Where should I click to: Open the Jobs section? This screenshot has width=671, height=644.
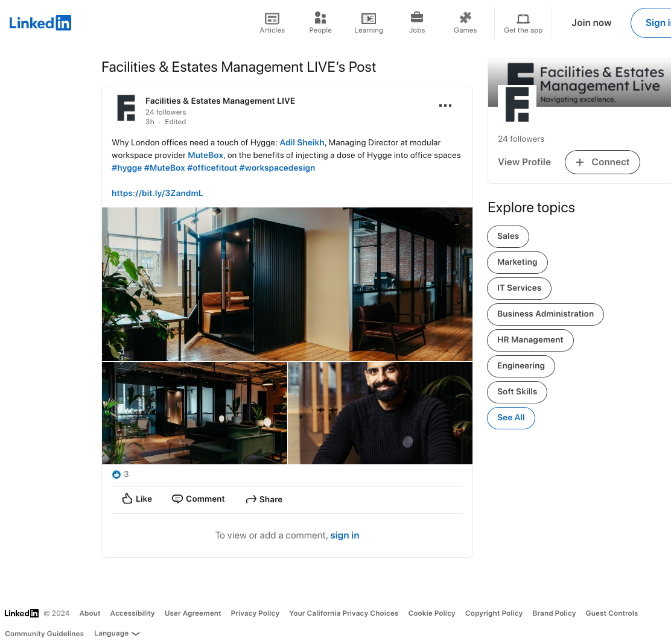417,23
